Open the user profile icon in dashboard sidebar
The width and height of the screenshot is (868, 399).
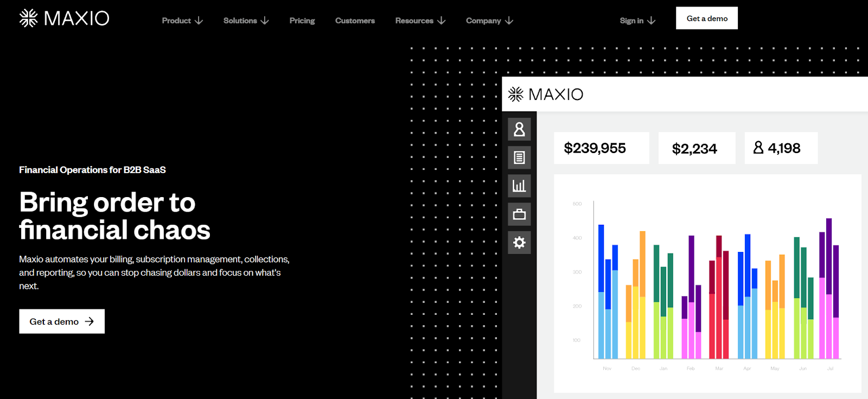pos(519,129)
